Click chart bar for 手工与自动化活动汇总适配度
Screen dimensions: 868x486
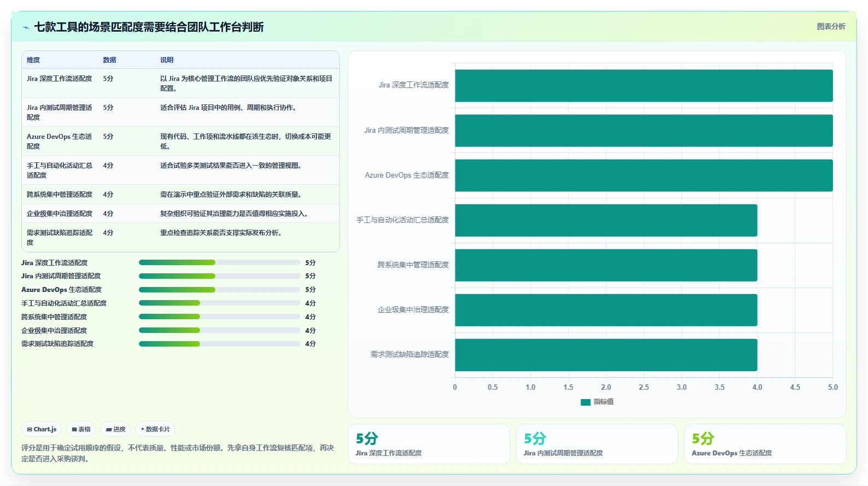(606, 220)
